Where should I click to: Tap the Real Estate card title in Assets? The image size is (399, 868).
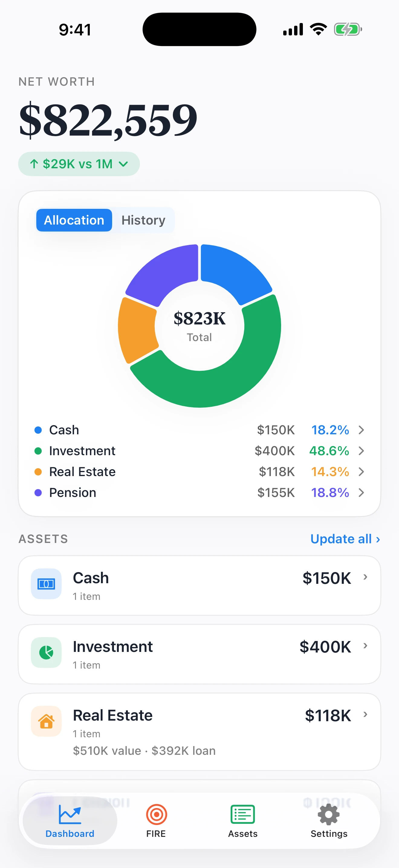[x=113, y=715]
